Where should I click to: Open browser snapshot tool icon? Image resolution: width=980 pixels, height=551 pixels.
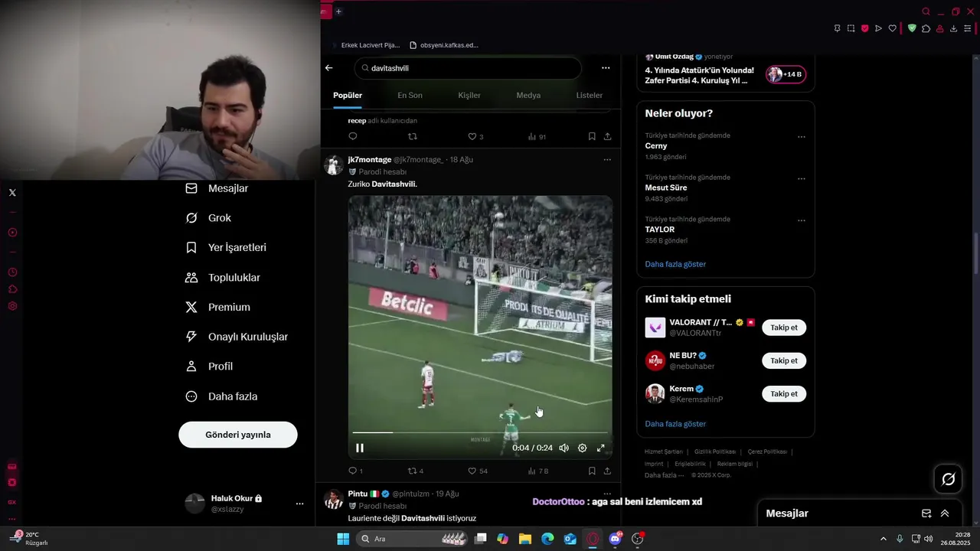(x=851, y=28)
